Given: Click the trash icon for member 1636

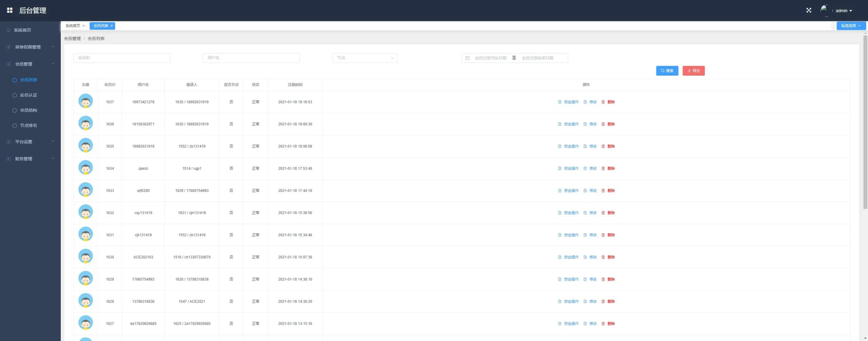Looking at the screenshot, I should [603, 124].
